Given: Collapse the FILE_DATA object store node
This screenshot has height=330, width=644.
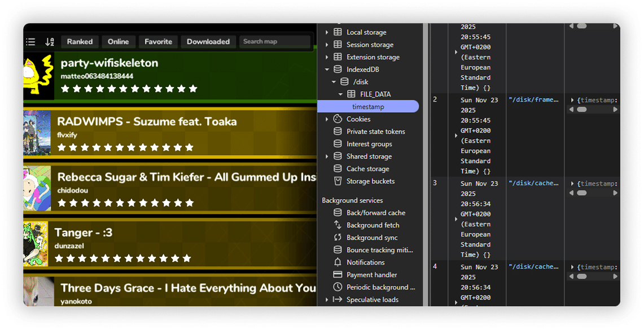Looking at the screenshot, I should click(340, 94).
